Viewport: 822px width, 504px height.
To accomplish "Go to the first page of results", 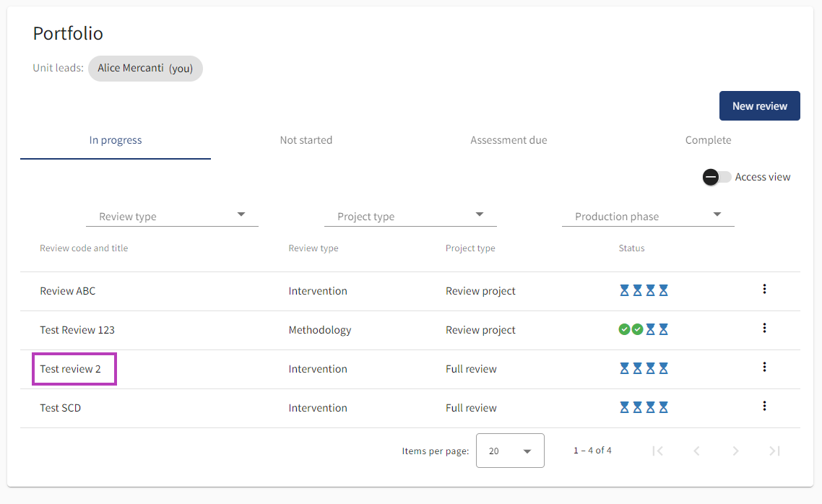I will pyautogui.click(x=657, y=451).
